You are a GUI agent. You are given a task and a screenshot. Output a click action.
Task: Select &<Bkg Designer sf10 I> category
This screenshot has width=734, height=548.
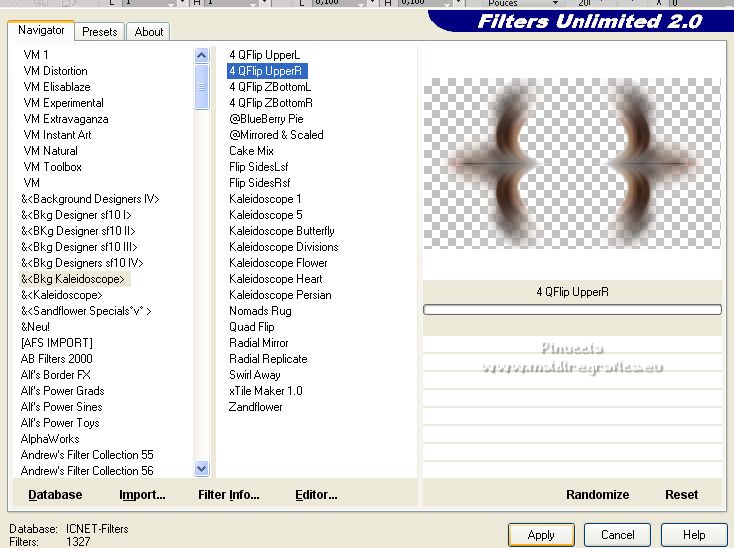[76, 215]
